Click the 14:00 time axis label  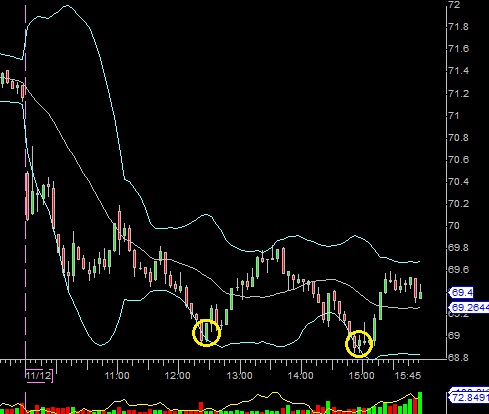pyautogui.click(x=301, y=376)
